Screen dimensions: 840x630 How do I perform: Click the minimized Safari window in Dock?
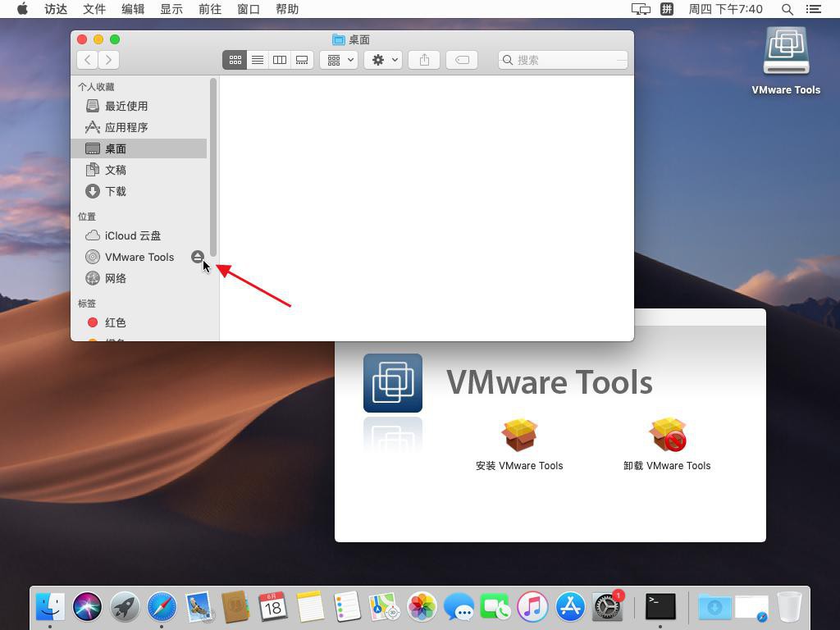click(x=751, y=608)
